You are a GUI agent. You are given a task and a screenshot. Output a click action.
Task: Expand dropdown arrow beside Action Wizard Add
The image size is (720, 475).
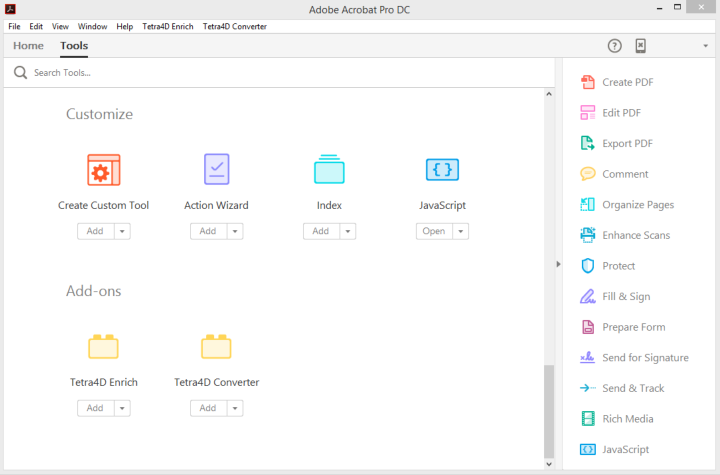pyautogui.click(x=235, y=231)
